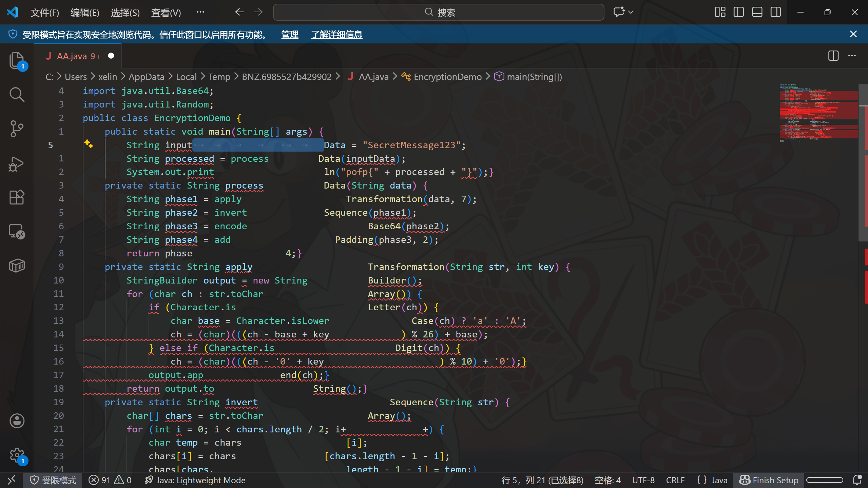Open the Customize Layout icon
The height and width of the screenshot is (488, 868).
pos(720,12)
